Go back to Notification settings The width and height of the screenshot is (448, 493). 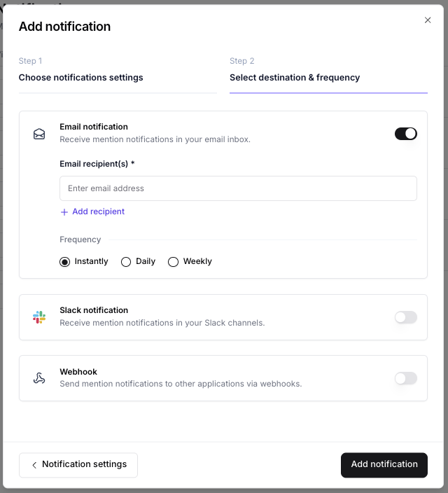[x=78, y=465]
